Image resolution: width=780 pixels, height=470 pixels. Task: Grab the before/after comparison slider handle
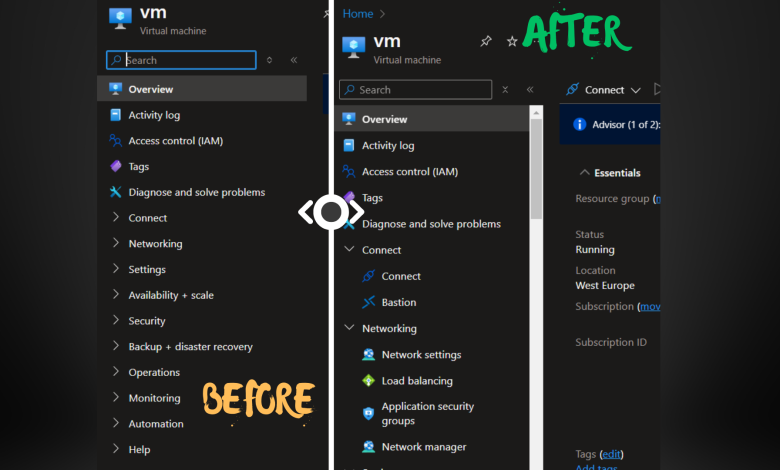(x=331, y=212)
